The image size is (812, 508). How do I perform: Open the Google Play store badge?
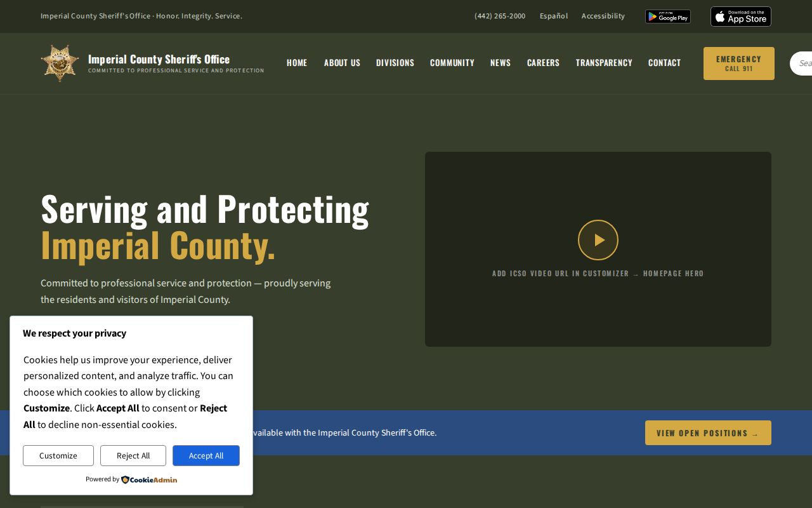pos(668,17)
